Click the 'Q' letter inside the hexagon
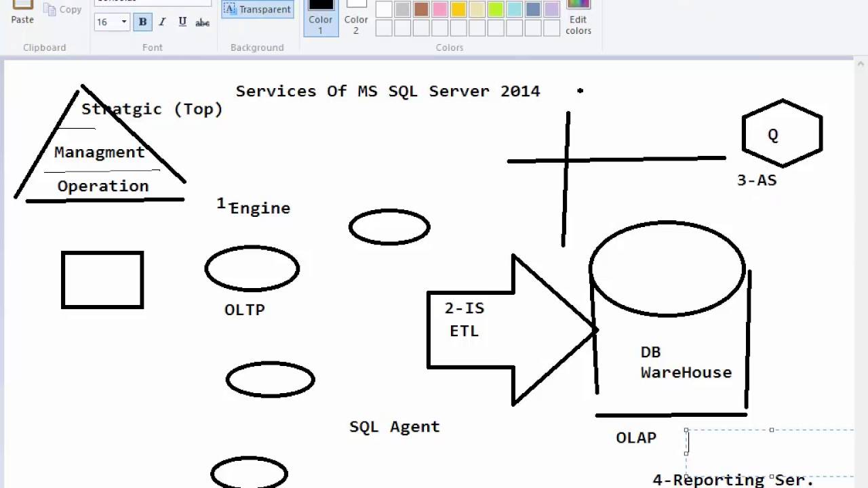Screen dimensions: 868x488 click(773, 135)
